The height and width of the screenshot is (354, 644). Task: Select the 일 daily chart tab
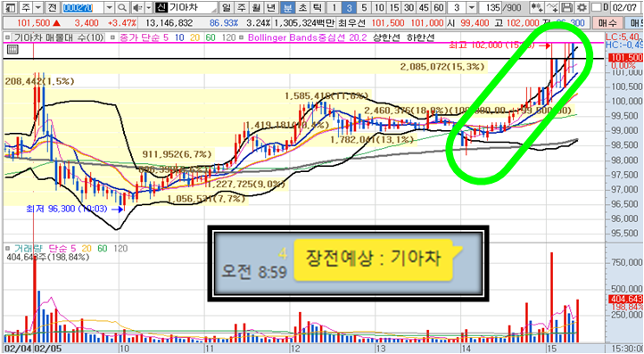pyautogui.click(x=226, y=7)
